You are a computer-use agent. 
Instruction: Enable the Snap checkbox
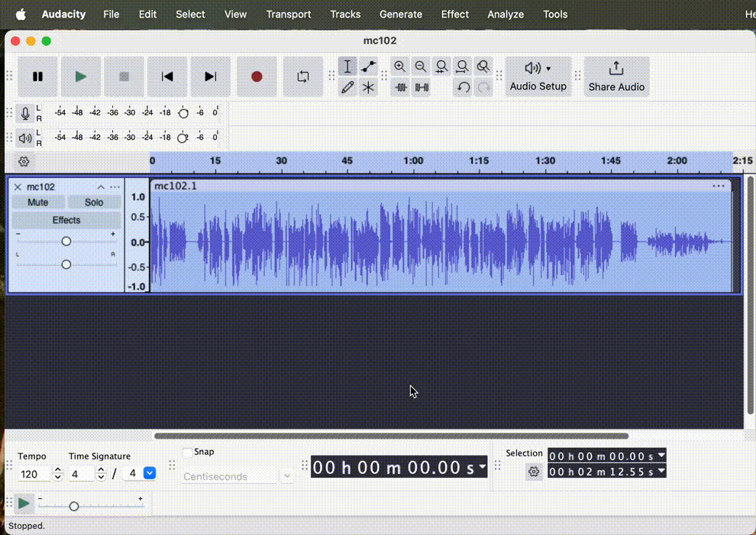tap(188, 452)
